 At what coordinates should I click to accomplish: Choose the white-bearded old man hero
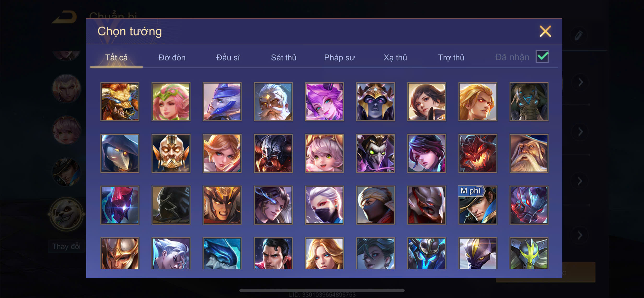click(x=273, y=102)
